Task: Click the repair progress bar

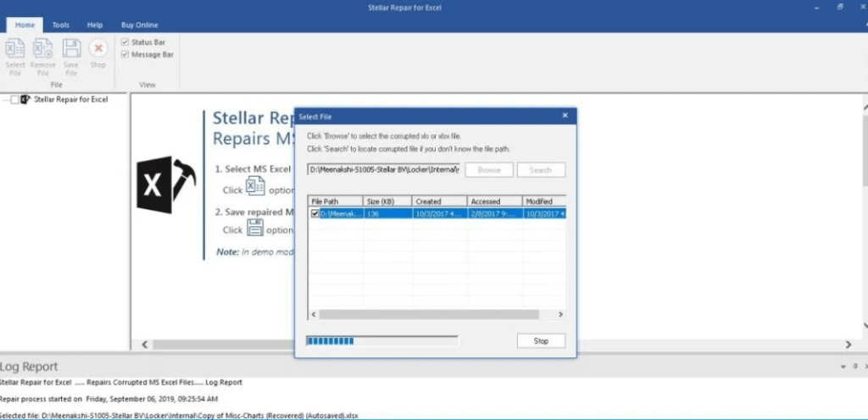Action: (x=382, y=341)
